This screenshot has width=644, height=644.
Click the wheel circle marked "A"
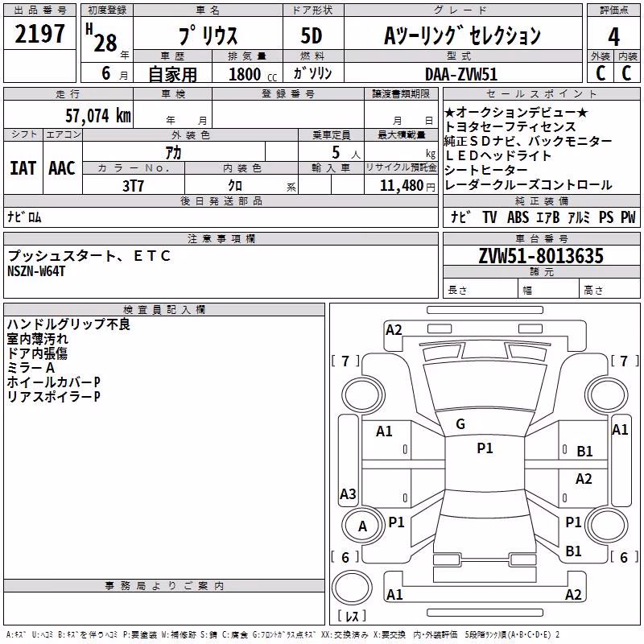(362, 526)
